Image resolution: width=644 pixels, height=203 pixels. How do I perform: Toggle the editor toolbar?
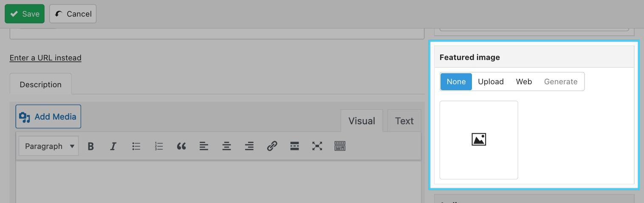pos(340,146)
